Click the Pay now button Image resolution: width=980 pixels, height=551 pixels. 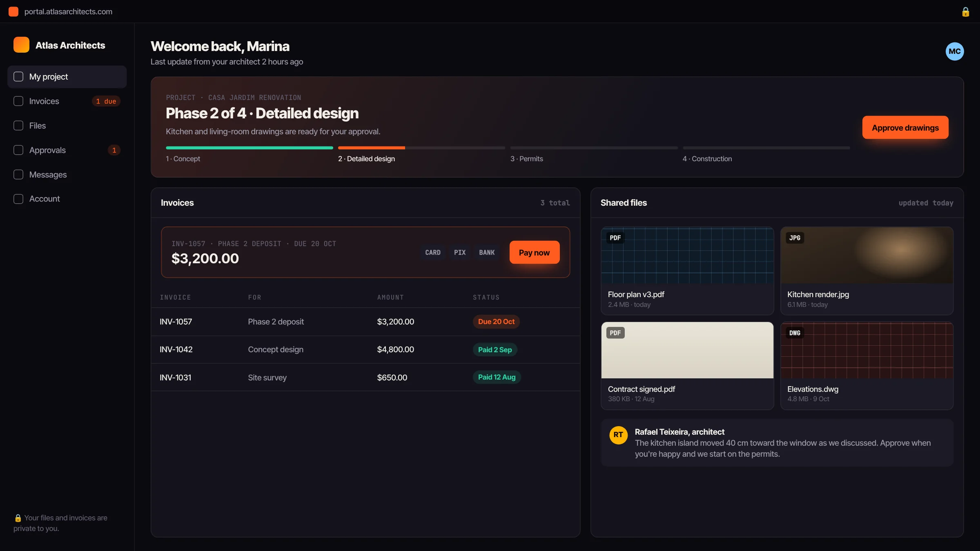[x=534, y=252]
